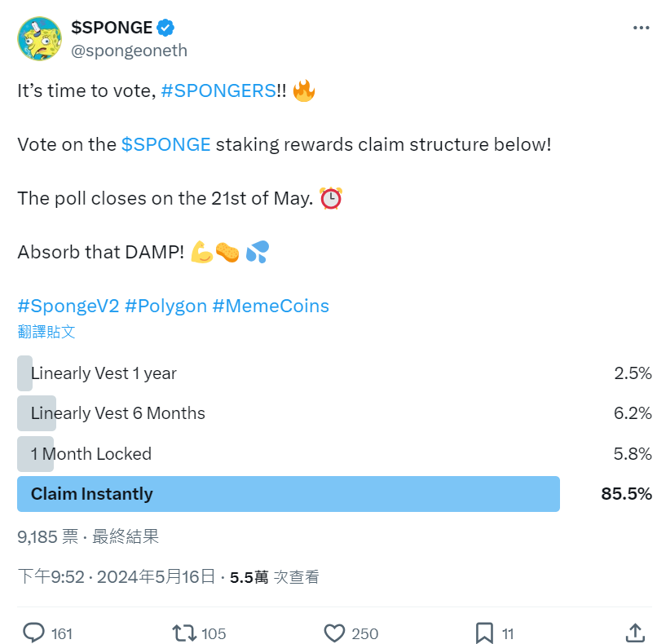
Task: Select the Linearly Vest 1 year option
Action: pos(104,373)
